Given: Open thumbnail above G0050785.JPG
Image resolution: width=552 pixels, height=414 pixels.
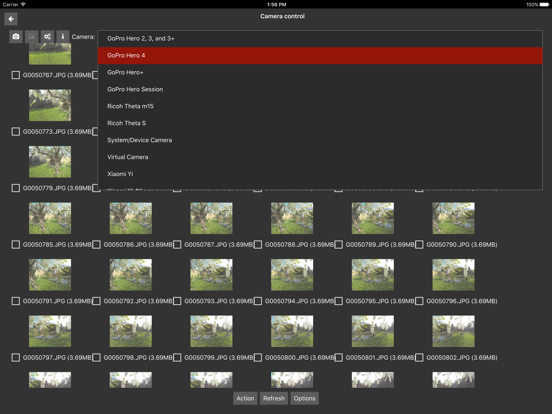Looking at the screenshot, I should point(50,218).
